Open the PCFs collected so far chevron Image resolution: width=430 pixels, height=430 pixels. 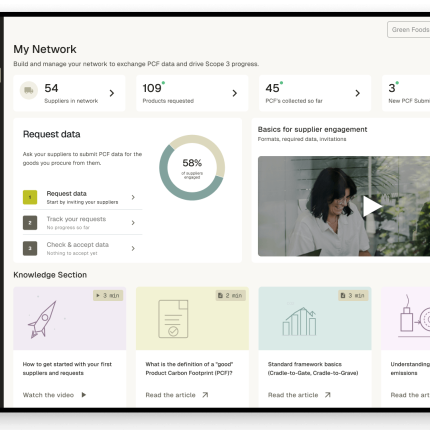pyautogui.click(x=358, y=93)
